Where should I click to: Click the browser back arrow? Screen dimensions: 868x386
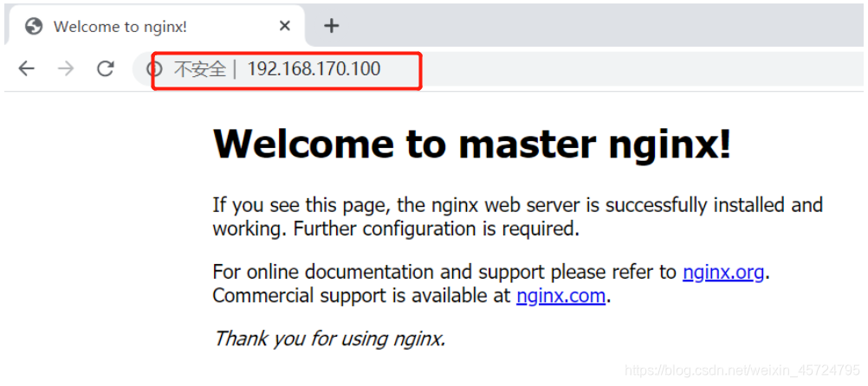coord(26,68)
